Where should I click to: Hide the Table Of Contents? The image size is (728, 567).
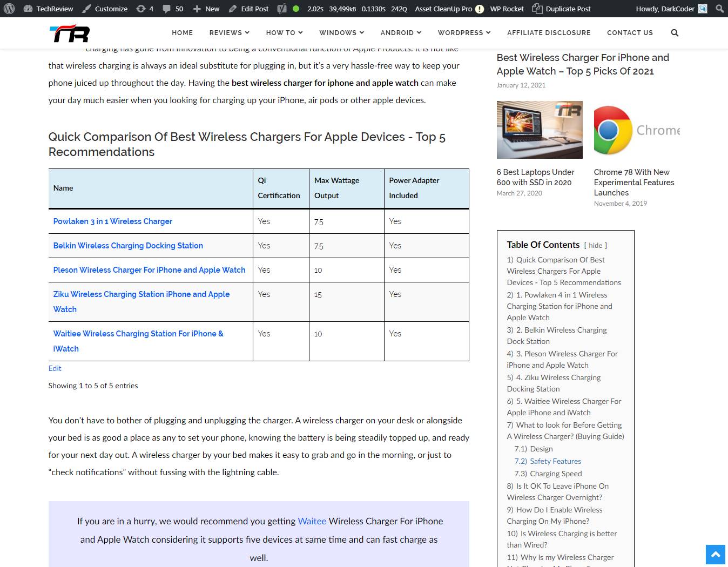tap(595, 245)
